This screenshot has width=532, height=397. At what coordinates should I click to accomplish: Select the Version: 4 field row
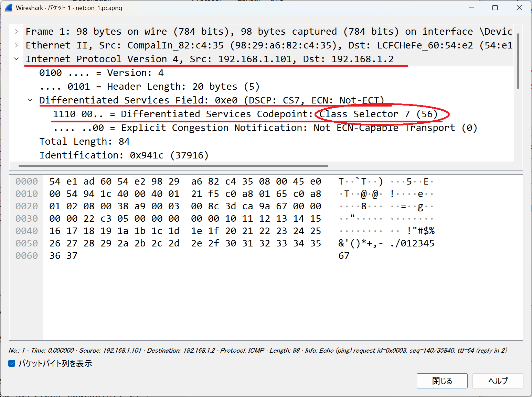pyautogui.click(x=102, y=73)
